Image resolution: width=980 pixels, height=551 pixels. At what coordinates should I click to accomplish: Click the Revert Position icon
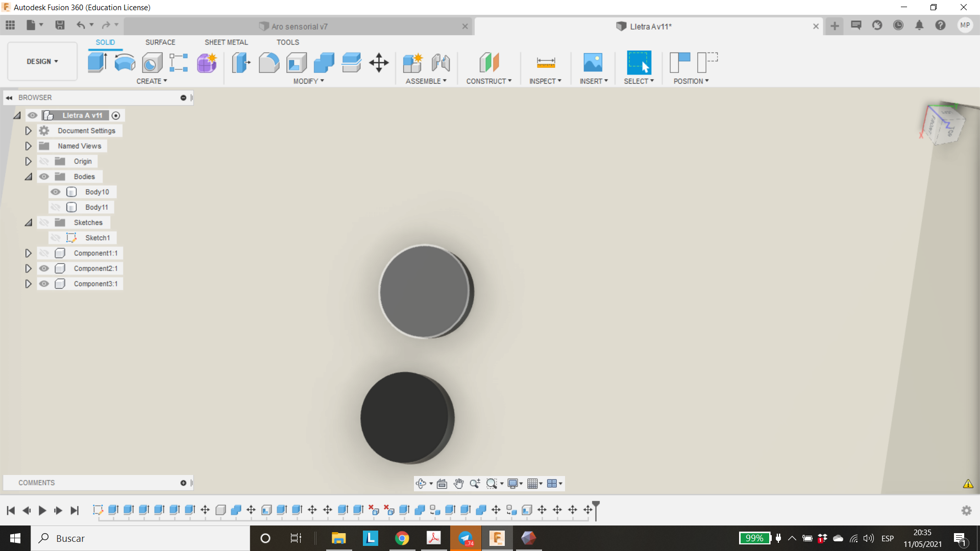pyautogui.click(x=707, y=63)
